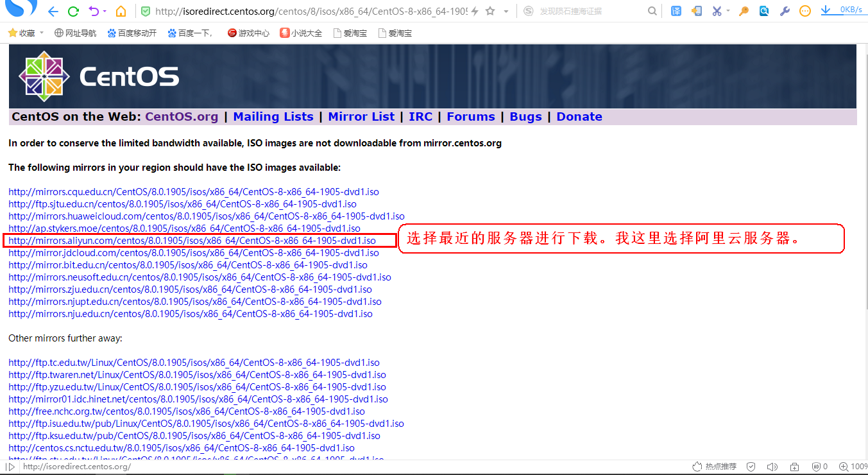Click the browser back arrow
The height and width of the screenshot is (475, 868).
pyautogui.click(x=53, y=12)
